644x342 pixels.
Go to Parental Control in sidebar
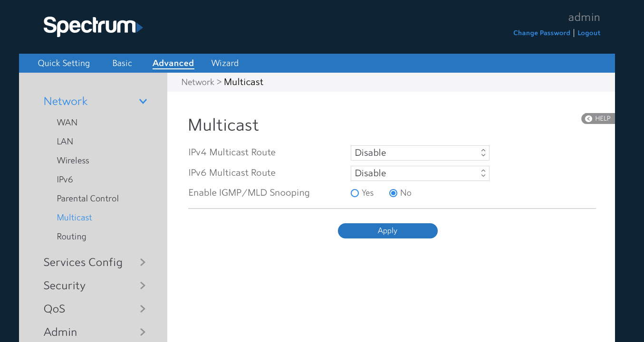coord(87,199)
